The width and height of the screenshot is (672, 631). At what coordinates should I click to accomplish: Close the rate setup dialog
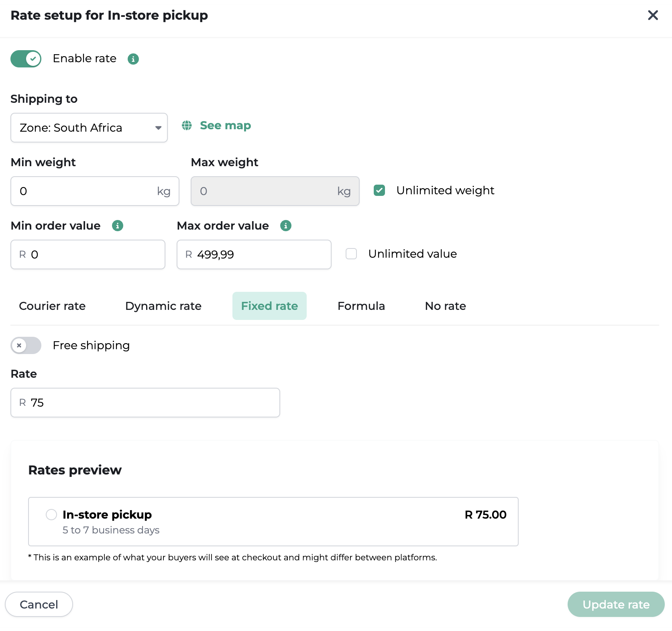(x=653, y=15)
